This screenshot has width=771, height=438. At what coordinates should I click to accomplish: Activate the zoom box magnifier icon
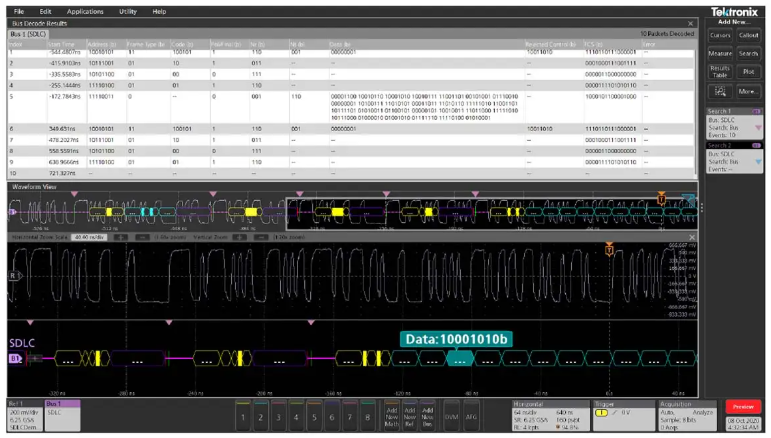tap(720, 91)
